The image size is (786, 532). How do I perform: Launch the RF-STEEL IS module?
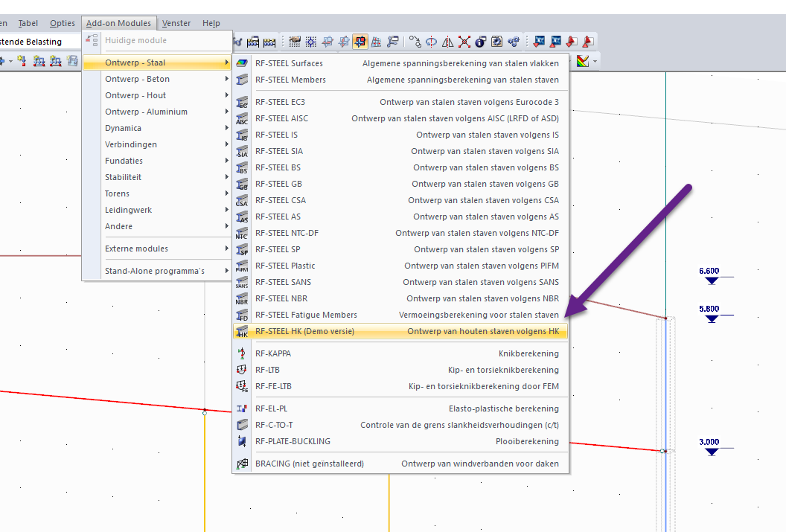pos(400,135)
